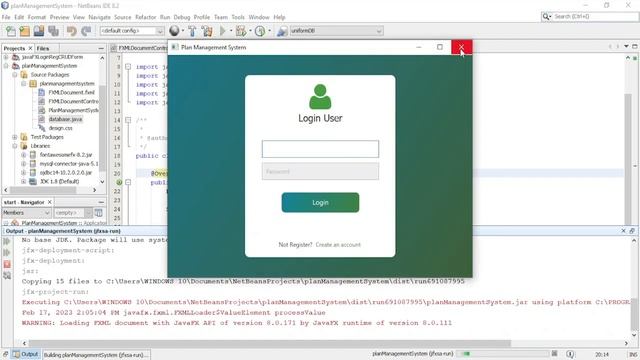Click the Create an account link
The image size is (640, 360).
pos(338,244)
